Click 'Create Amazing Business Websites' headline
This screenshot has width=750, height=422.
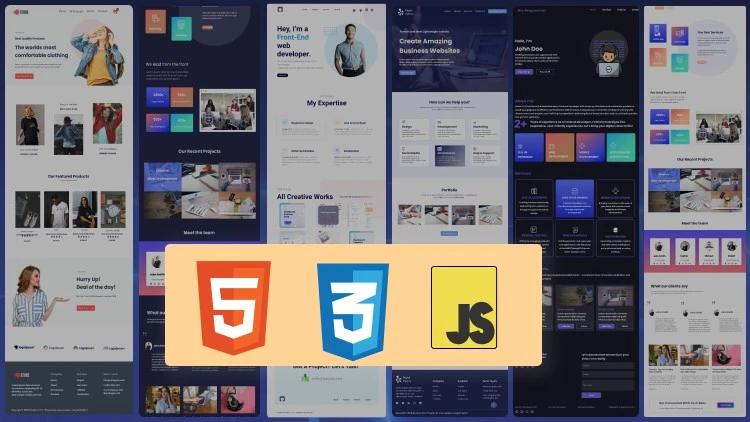pyautogui.click(x=430, y=46)
